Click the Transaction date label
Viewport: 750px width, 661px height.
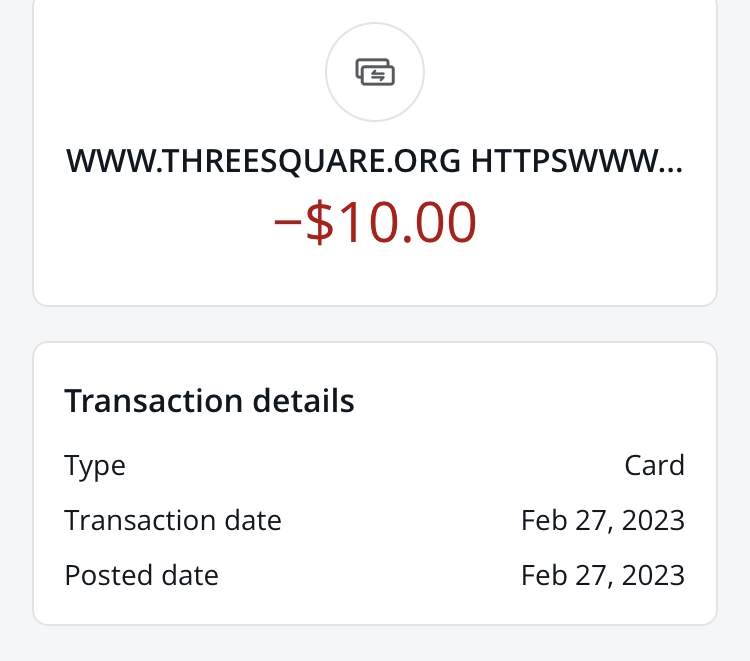coord(173,520)
